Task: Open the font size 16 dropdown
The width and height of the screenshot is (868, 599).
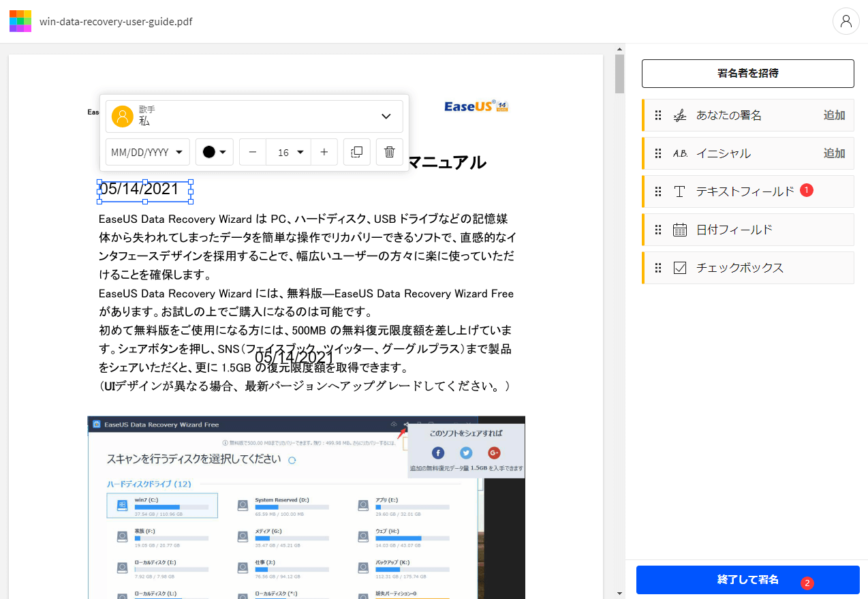Action: tap(288, 152)
